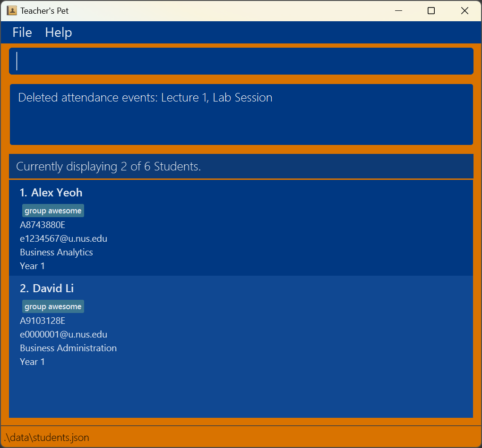Image resolution: width=482 pixels, height=448 pixels.
Task: Maximize the Teacher's Pet window
Action: [x=431, y=11]
